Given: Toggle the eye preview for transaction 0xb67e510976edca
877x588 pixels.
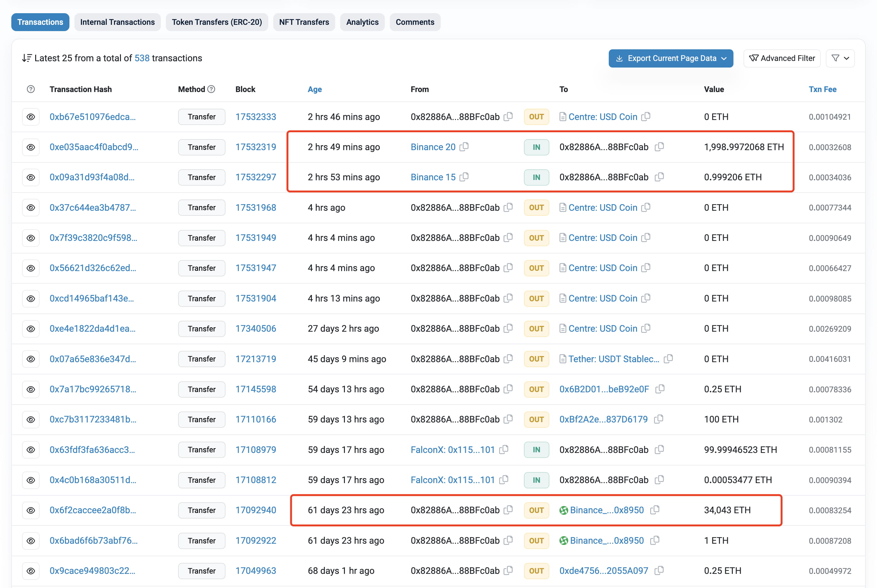Looking at the screenshot, I should [x=31, y=117].
